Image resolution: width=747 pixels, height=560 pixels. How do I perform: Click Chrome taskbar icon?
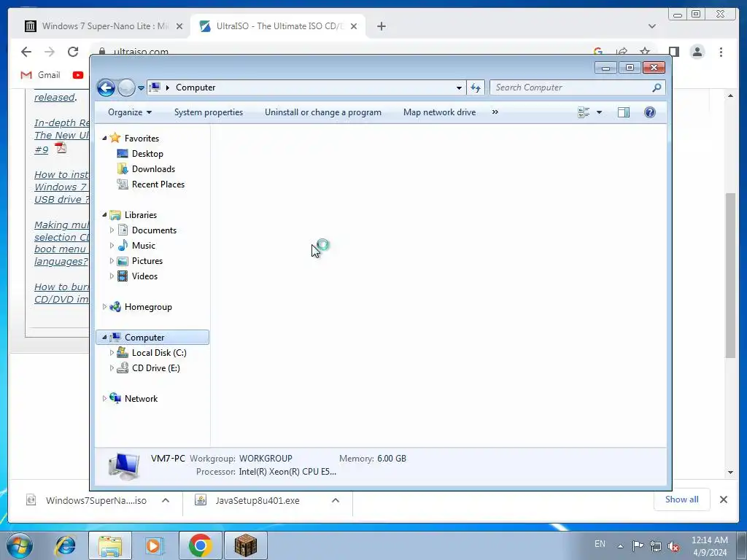[x=200, y=545]
